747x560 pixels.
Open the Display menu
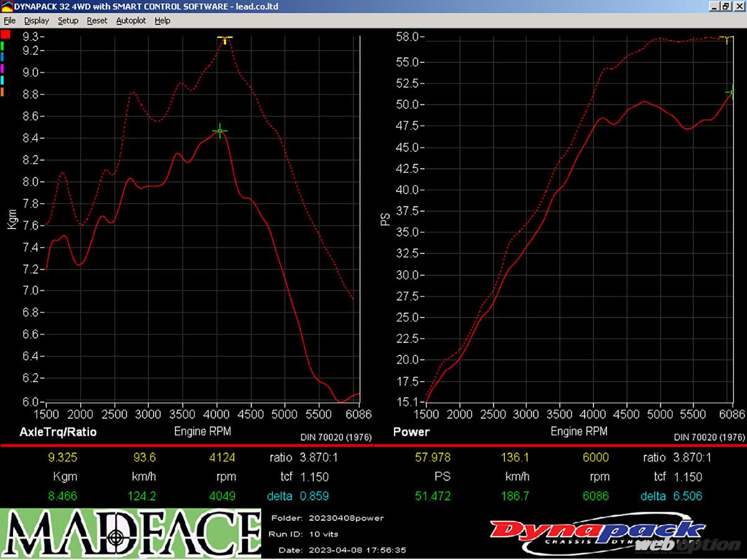[x=37, y=21]
